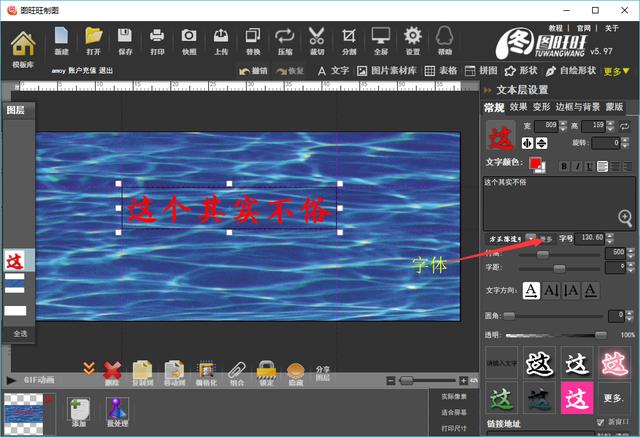Toggle italic I text formatting

click(577, 166)
